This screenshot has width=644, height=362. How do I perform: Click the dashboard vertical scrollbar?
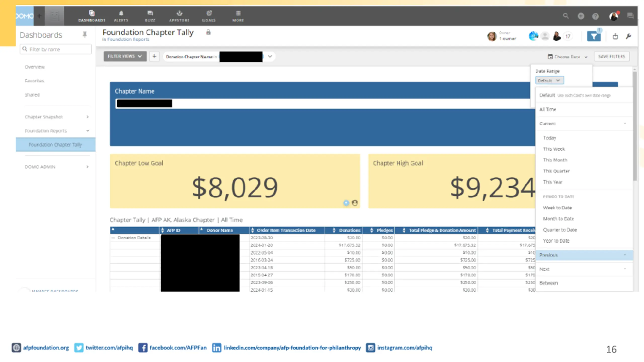635,126
